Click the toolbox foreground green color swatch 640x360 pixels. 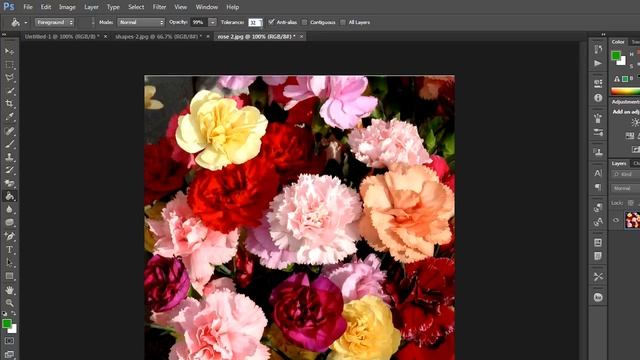tap(7, 324)
